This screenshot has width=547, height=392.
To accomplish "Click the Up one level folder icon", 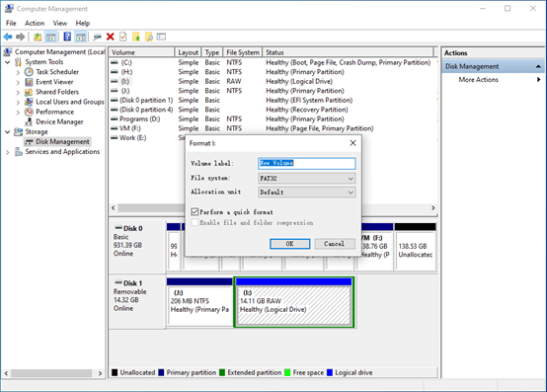I will (x=38, y=37).
